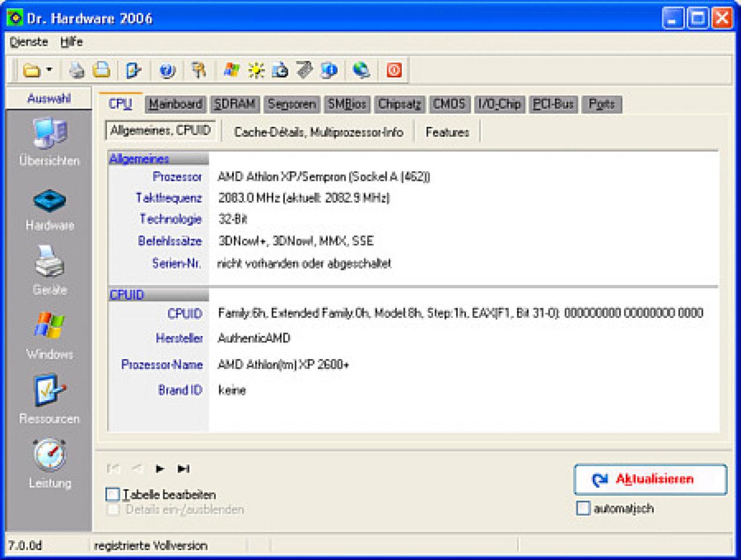Click the monitor info toolbar icon
741x560 pixels.
point(329,70)
